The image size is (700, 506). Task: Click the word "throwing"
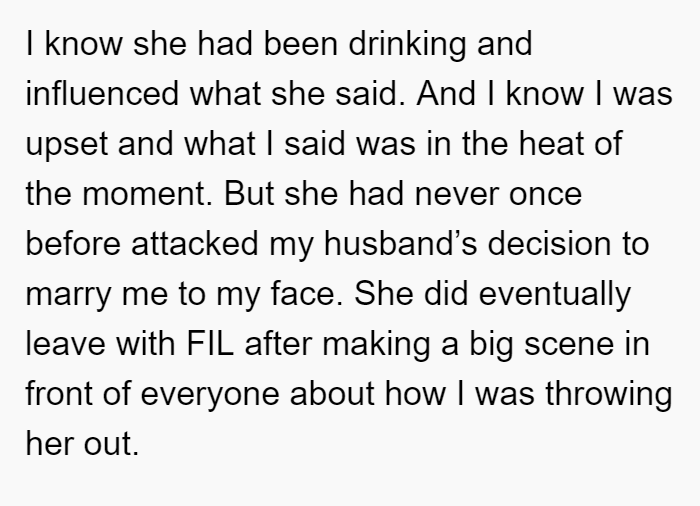click(x=609, y=395)
